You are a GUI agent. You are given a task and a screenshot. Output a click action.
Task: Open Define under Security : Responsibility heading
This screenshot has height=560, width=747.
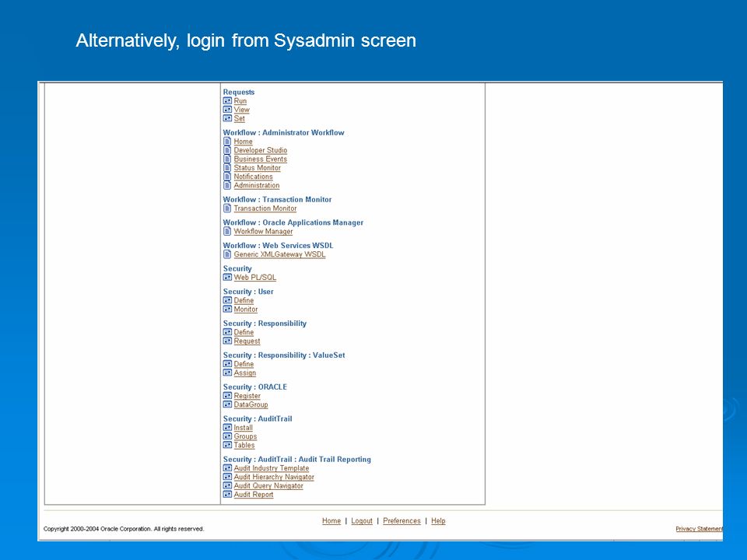[244, 332]
